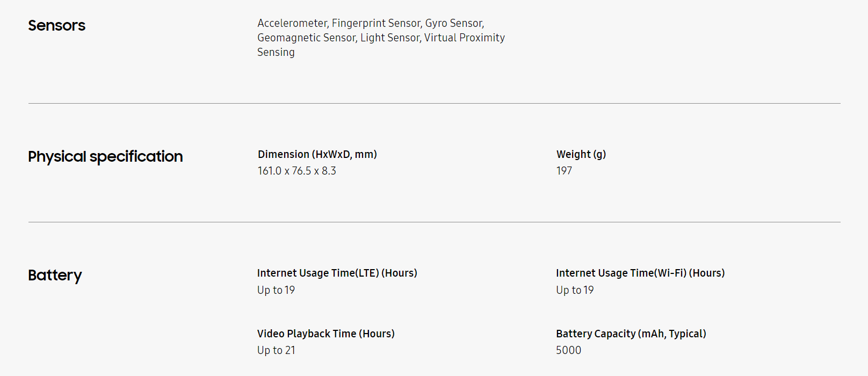This screenshot has height=376, width=868.
Task: Click the Video Playback Time (Hours) label
Action: 325,334
